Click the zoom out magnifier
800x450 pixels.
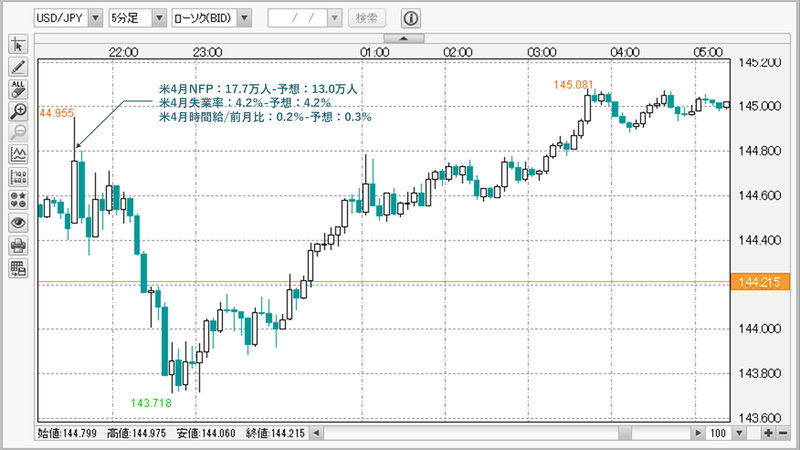18,133
